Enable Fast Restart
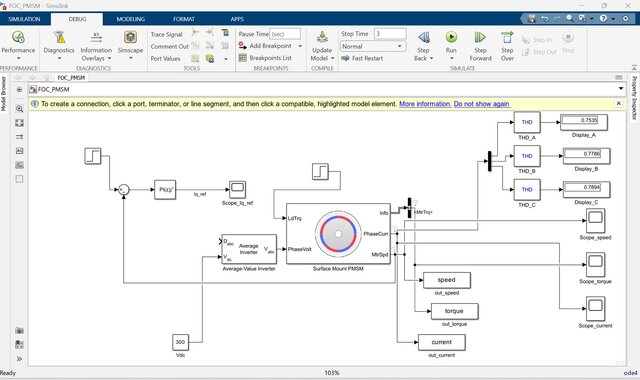Viewport: 640px width, 380px height. [x=362, y=58]
